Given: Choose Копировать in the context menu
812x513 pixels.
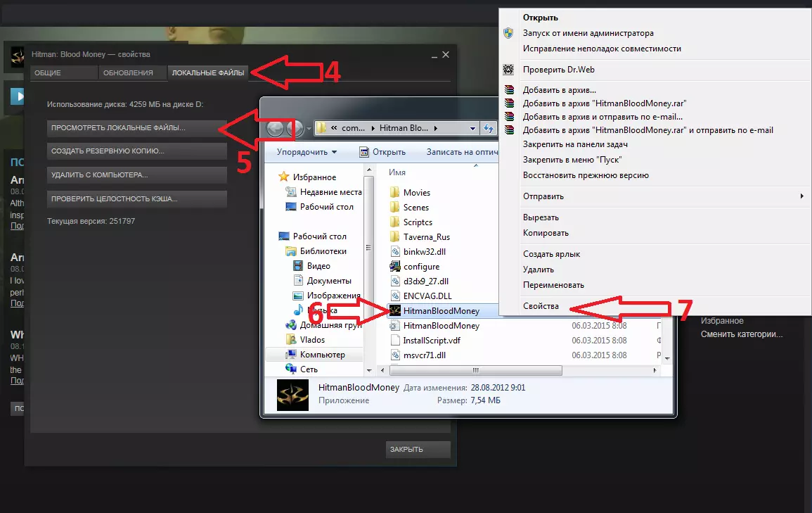Looking at the screenshot, I should pos(546,233).
